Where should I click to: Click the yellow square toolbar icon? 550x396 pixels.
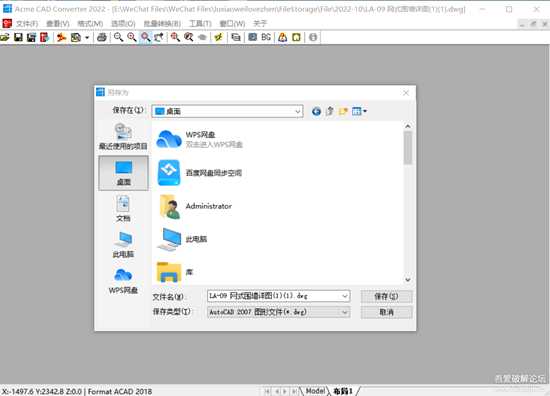(296, 37)
